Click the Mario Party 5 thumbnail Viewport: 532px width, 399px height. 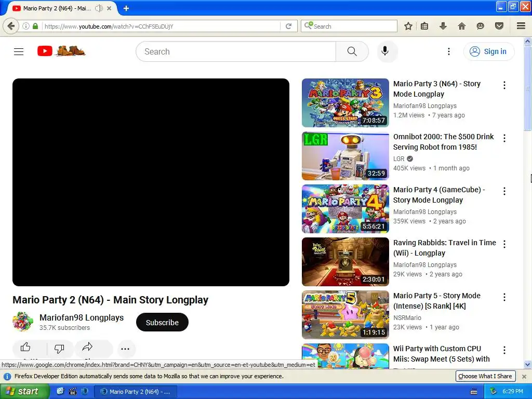345,314
